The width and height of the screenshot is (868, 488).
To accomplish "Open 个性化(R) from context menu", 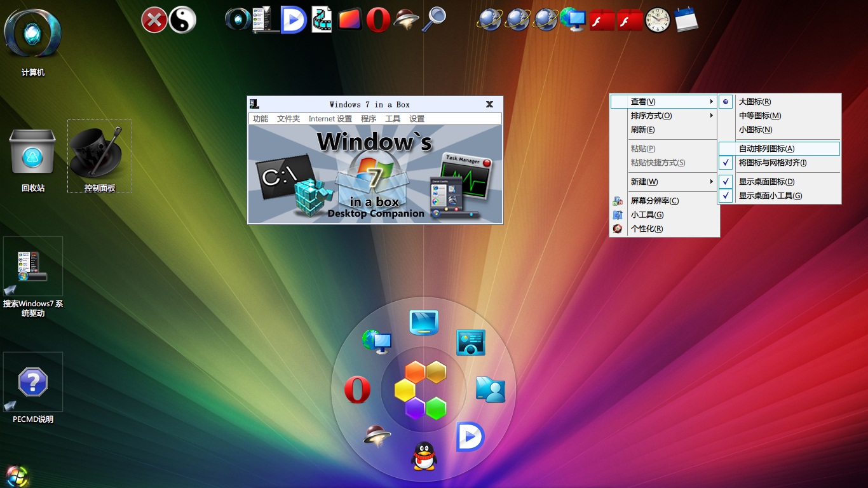I will point(664,229).
